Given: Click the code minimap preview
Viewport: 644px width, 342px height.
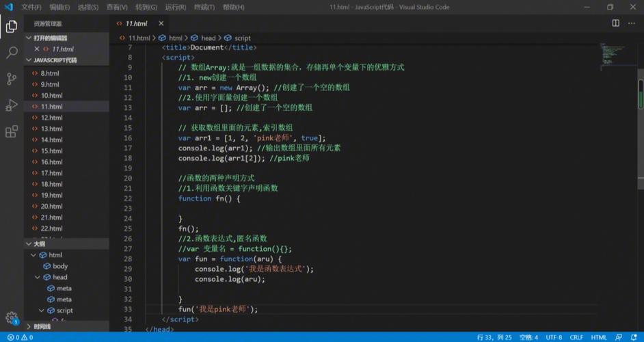Looking at the screenshot, I should click(614, 55).
